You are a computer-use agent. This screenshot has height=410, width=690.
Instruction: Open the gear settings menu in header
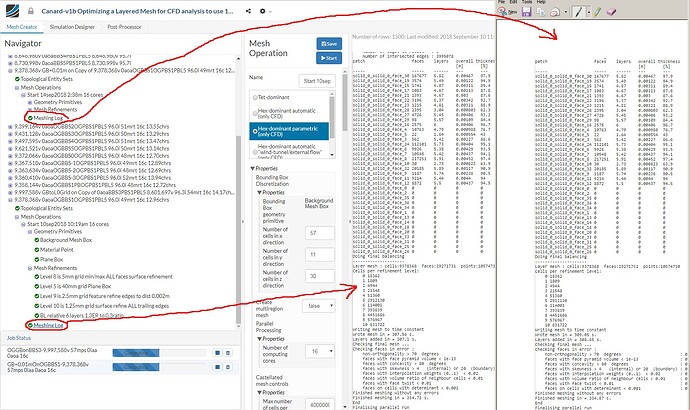click(x=263, y=11)
